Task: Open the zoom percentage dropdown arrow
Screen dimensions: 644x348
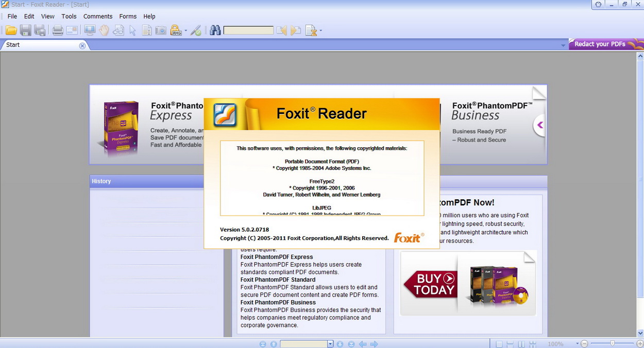Action: [577, 344]
